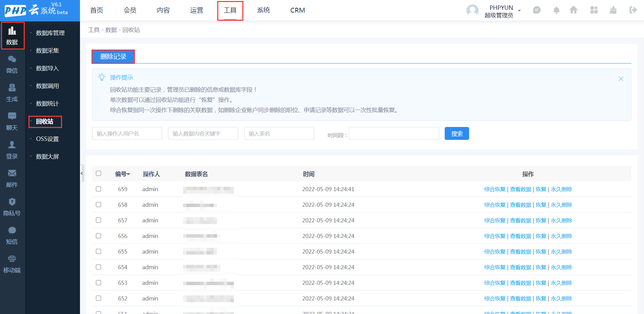
Task: Click 永久删除 for record 653
Action: click(x=561, y=283)
